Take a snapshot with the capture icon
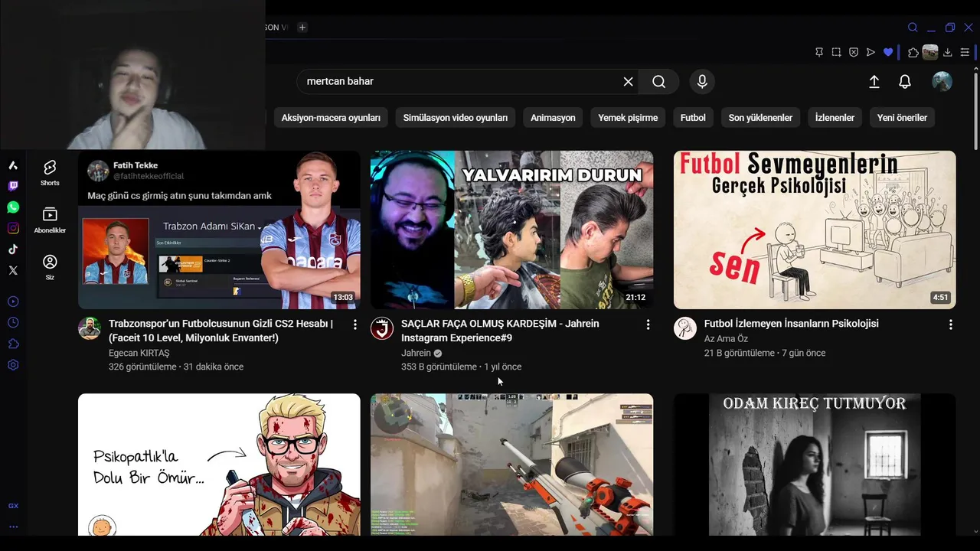The height and width of the screenshot is (551, 980). pos(836,52)
